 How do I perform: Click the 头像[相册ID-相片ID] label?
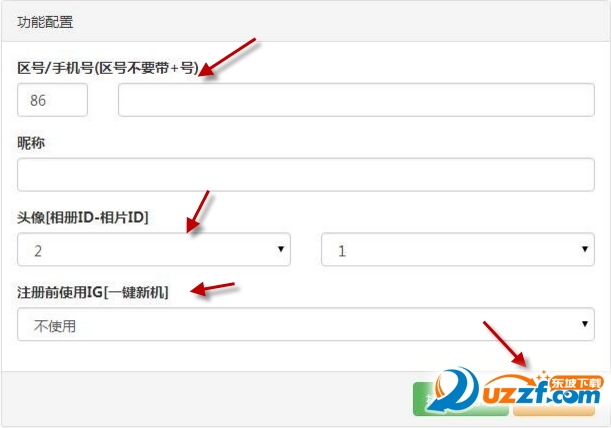point(83,218)
